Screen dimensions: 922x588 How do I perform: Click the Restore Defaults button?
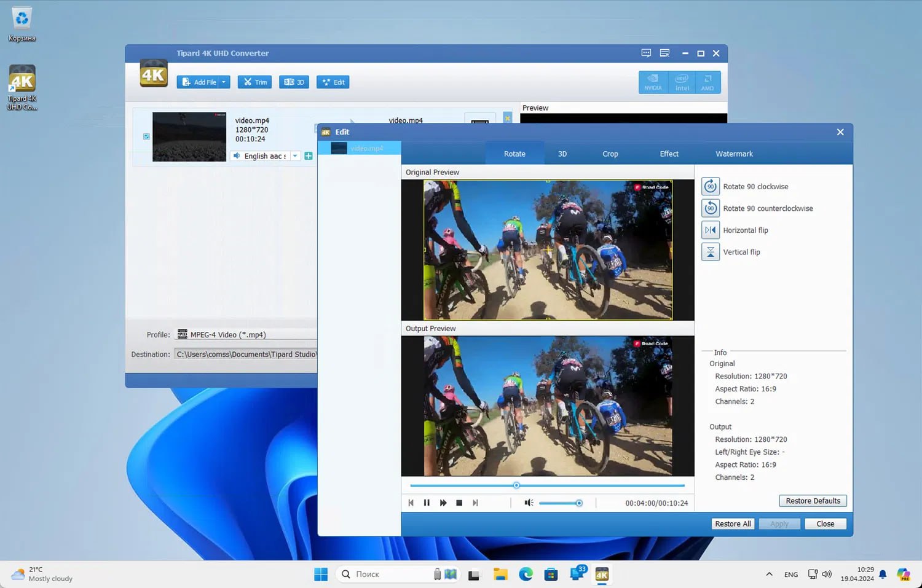pyautogui.click(x=813, y=501)
